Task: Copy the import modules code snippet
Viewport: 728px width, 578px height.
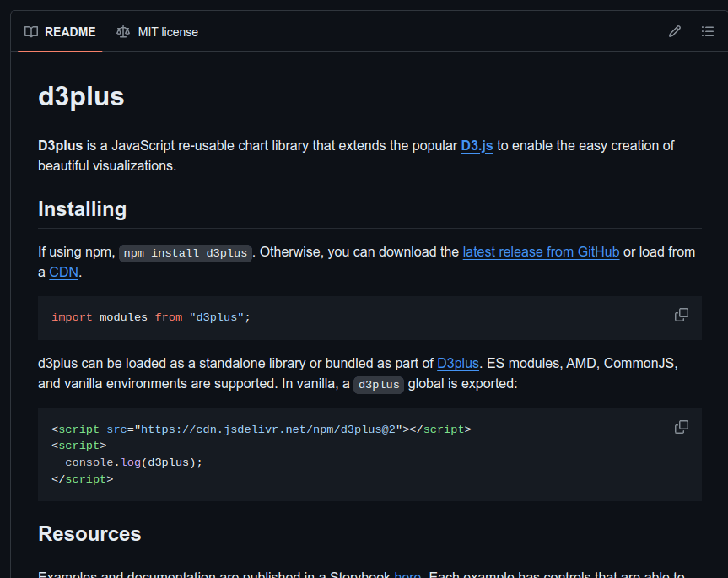Action: tap(681, 315)
